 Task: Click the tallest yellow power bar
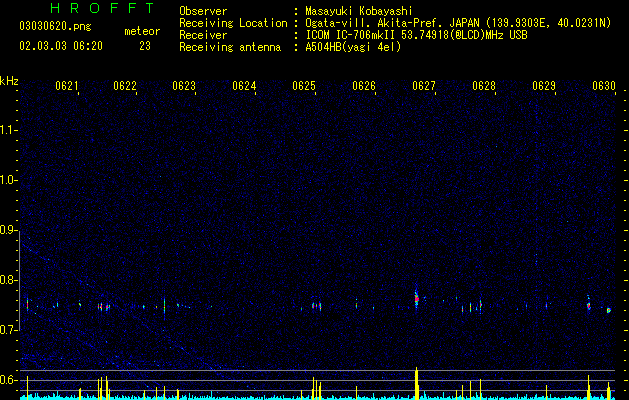click(416, 383)
